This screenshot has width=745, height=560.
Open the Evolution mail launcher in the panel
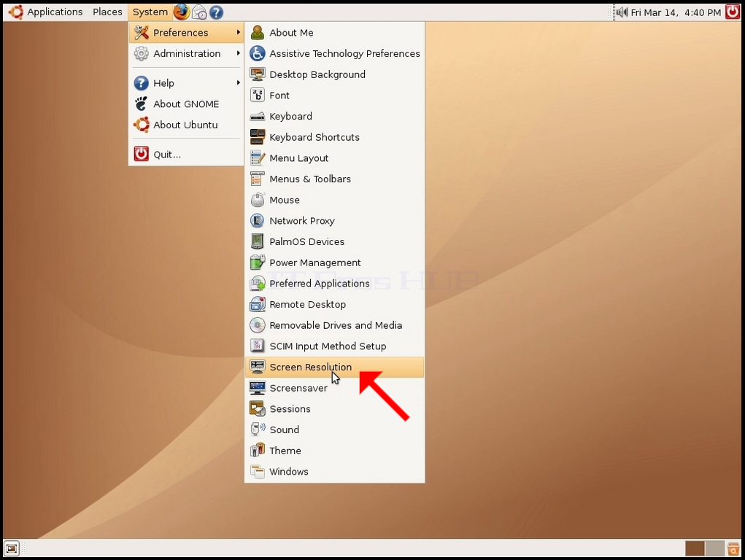(199, 12)
